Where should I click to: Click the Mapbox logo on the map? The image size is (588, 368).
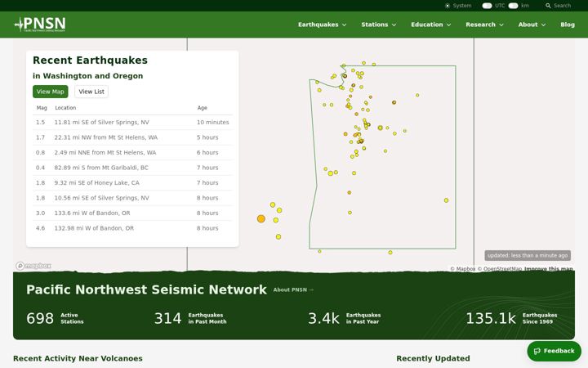point(33,266)
